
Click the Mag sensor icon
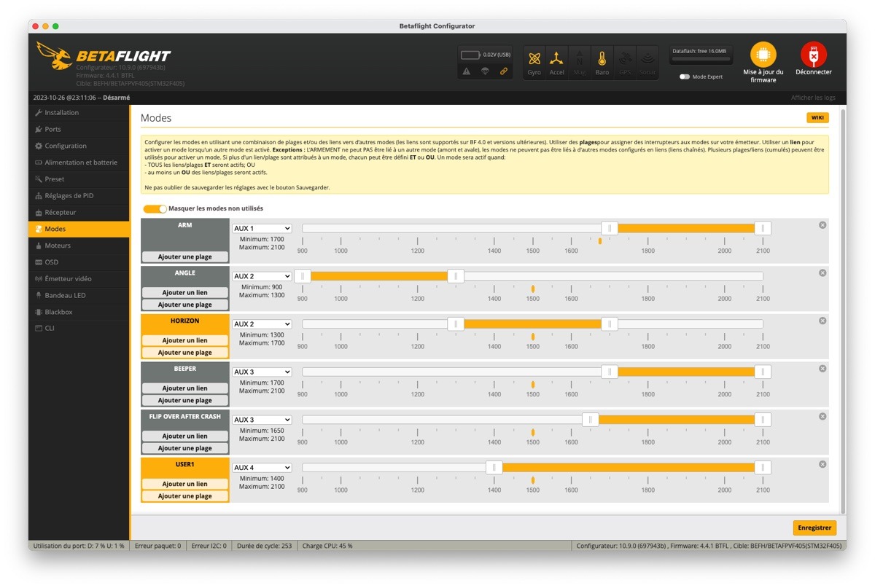(580, 63)
